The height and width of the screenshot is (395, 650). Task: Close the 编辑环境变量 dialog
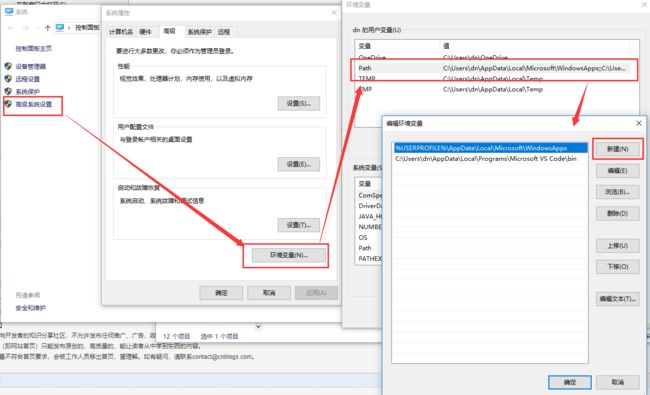pyautogui.click(x=639, y=123)
